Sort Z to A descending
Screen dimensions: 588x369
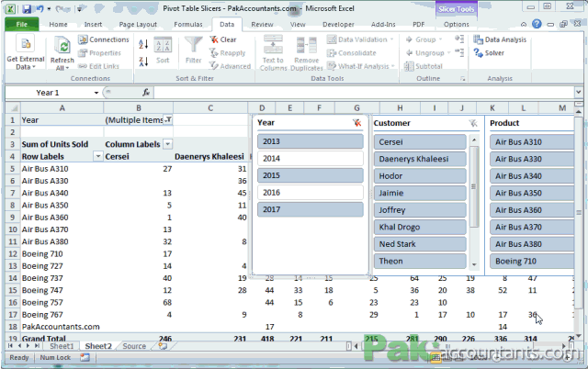pos(143,61)
